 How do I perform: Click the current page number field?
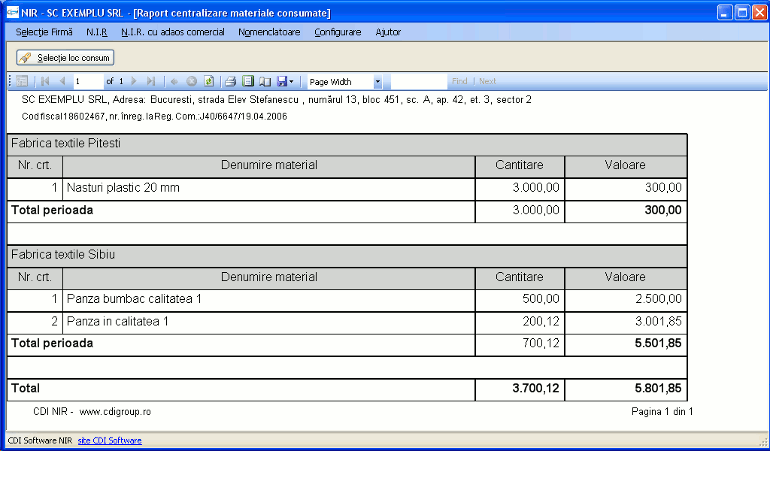(88, 81)
